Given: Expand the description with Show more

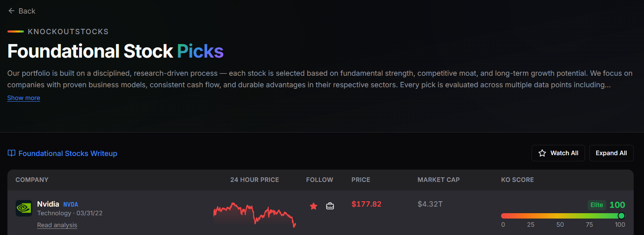Looking at the screenshot, I should point(23,98).
